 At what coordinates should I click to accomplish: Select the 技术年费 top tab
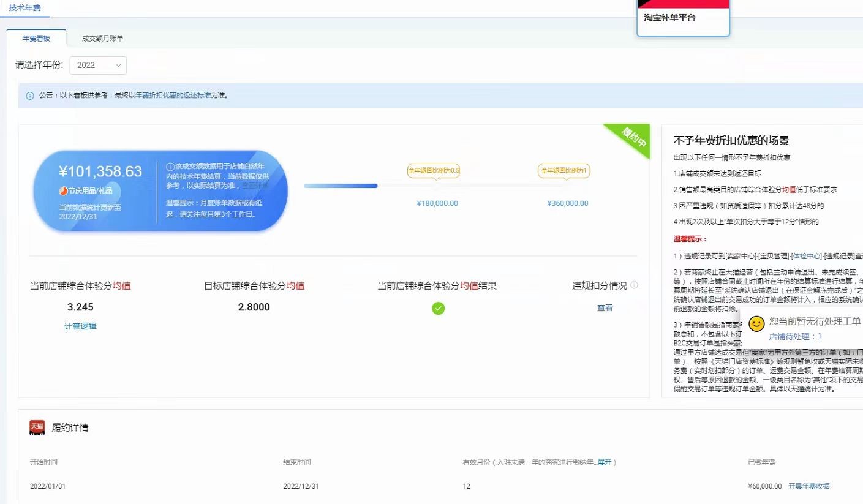[25, 7]
